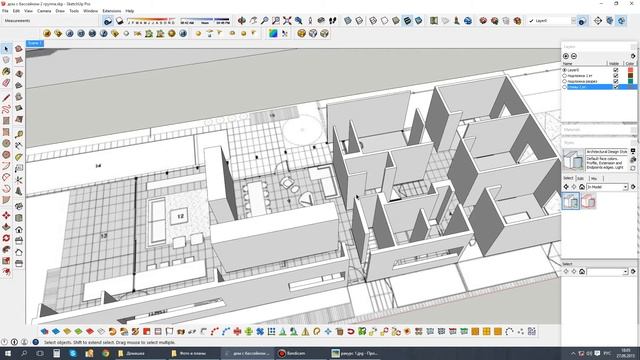Select the Tape Measure tool
The image size is (640, 360).
(19, 134)
